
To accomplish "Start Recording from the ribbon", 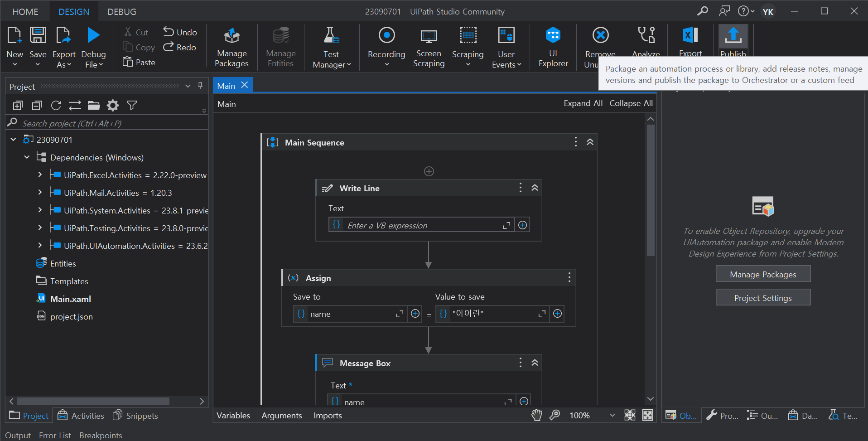I will [x=386, y=47].
